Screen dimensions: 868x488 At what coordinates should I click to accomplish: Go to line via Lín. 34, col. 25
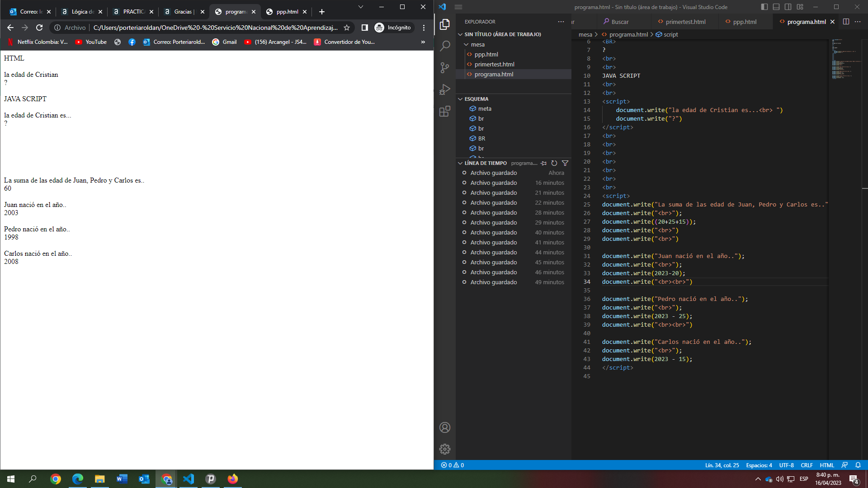[722, 465]
